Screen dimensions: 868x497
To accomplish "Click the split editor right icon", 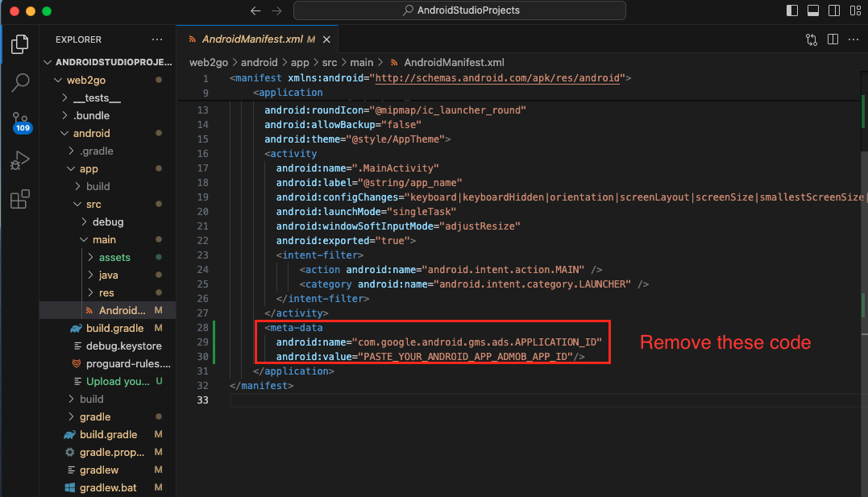I will [x=833, y=39].
